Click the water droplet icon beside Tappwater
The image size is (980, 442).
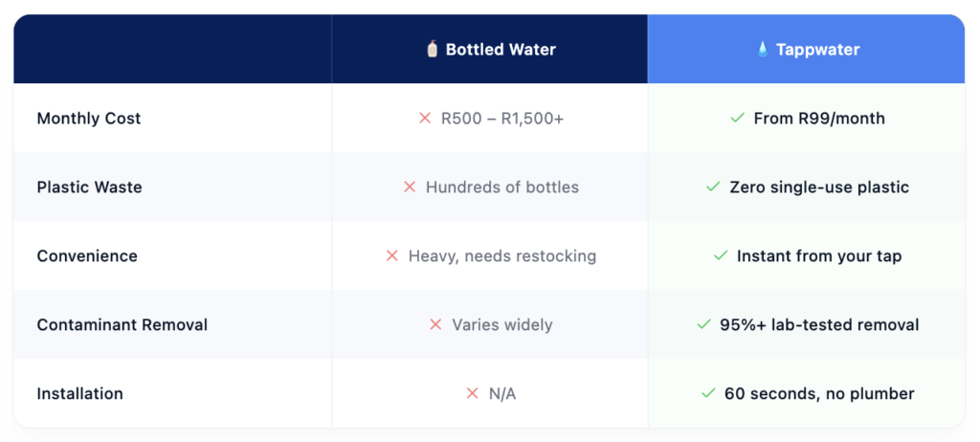click(763, 50)
